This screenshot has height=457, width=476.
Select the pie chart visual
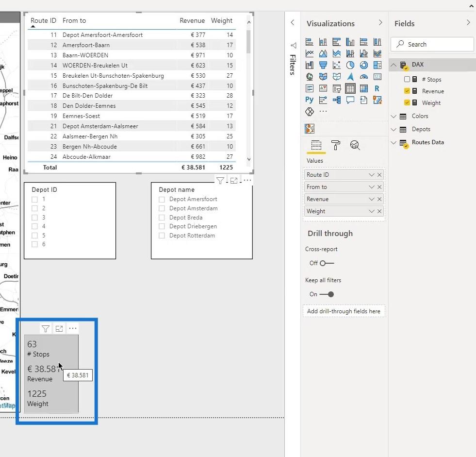(x=350, y=65)
